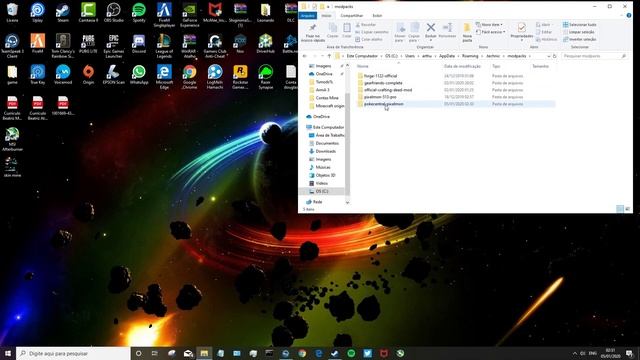
Task: Click Inverter seleção in the ribbon
Action: 580,39
